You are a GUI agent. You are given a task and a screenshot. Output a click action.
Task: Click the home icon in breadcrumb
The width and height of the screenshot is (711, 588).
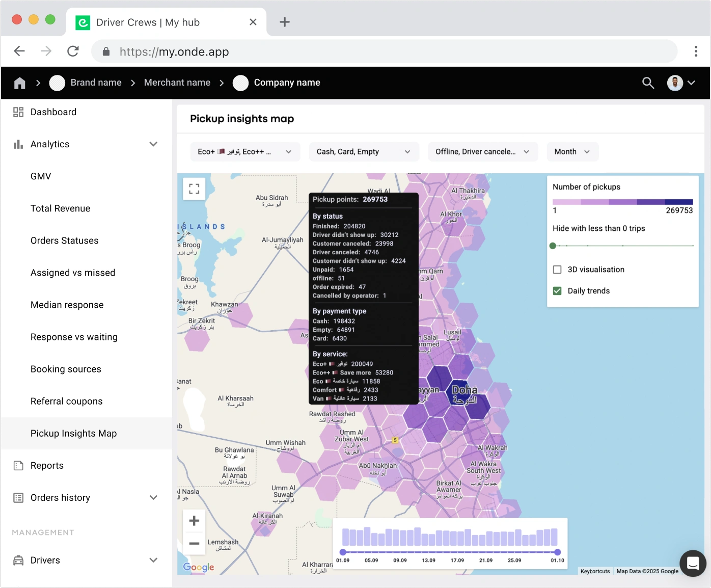pyautogui.click(x=20, y=83)
